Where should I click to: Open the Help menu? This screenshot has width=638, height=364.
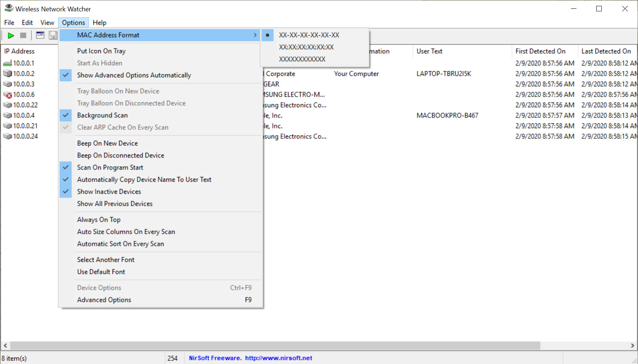[x=99, y=23]
